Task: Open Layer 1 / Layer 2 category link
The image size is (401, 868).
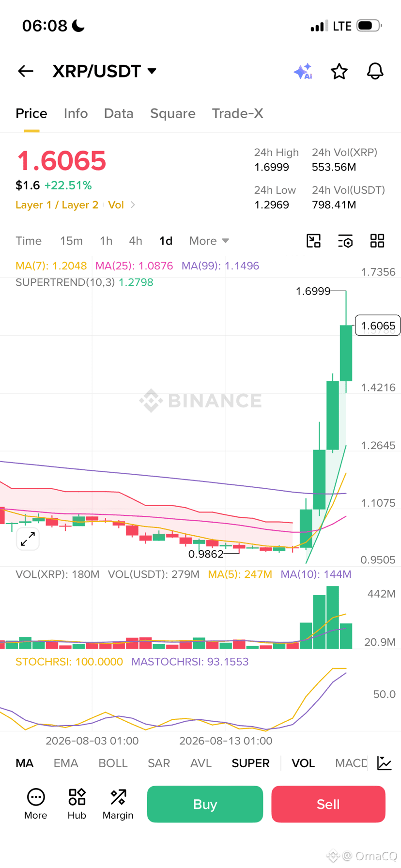Action: click(57, 205)
